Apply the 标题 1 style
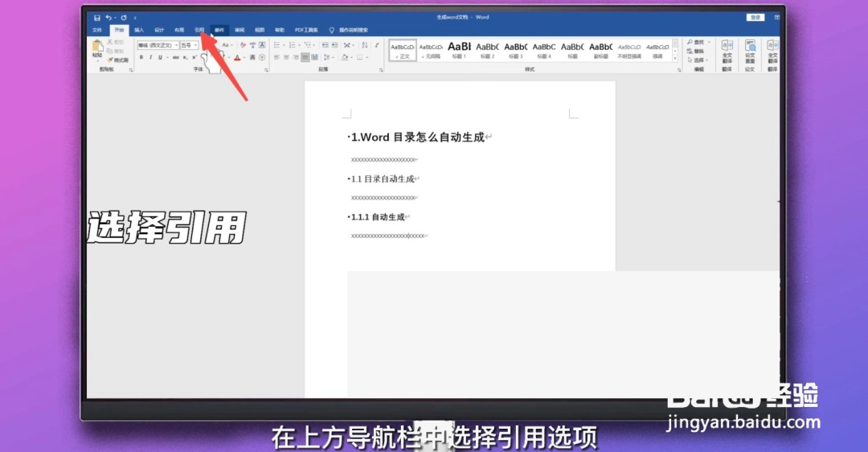868x452 pixels. coord(459,51)
